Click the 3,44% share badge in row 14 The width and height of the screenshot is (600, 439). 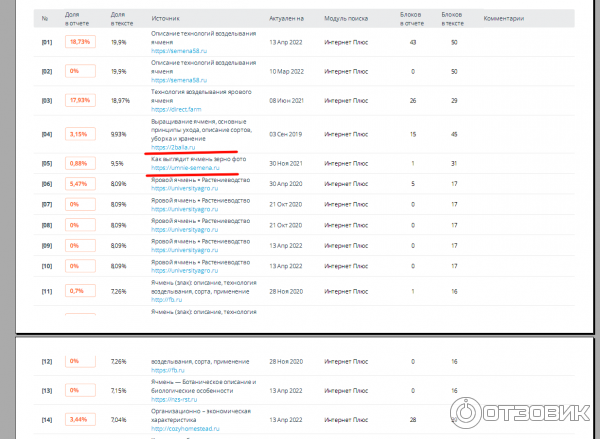(x=80, y=419)
